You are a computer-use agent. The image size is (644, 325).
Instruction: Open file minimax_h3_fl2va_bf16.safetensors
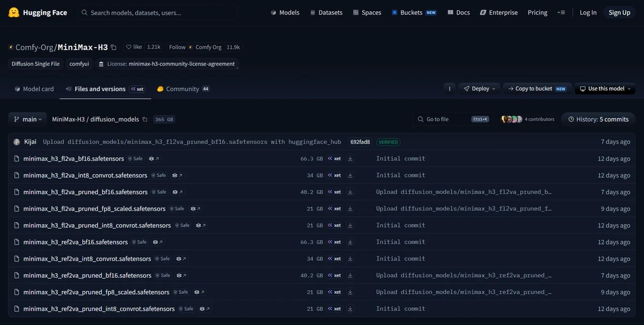point(74,159)
